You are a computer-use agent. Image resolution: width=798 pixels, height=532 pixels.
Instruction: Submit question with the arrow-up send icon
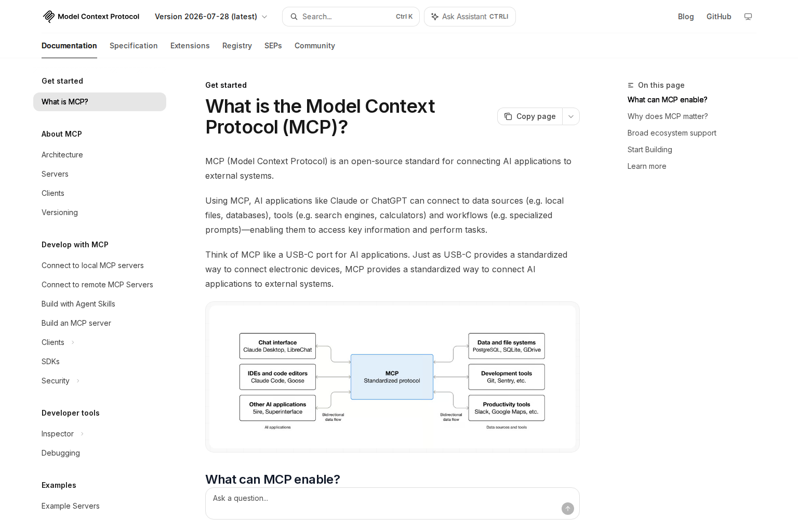click(568, 509)
